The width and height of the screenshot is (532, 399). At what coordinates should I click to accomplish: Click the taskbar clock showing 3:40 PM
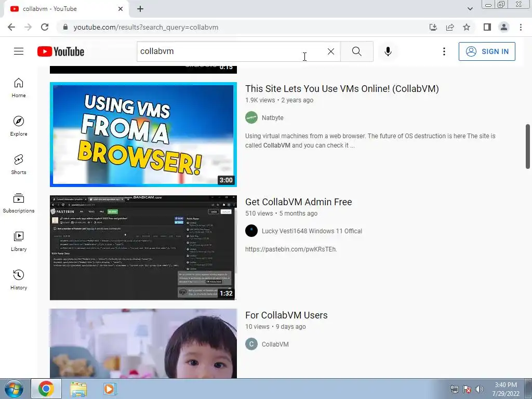click(506, 389)
